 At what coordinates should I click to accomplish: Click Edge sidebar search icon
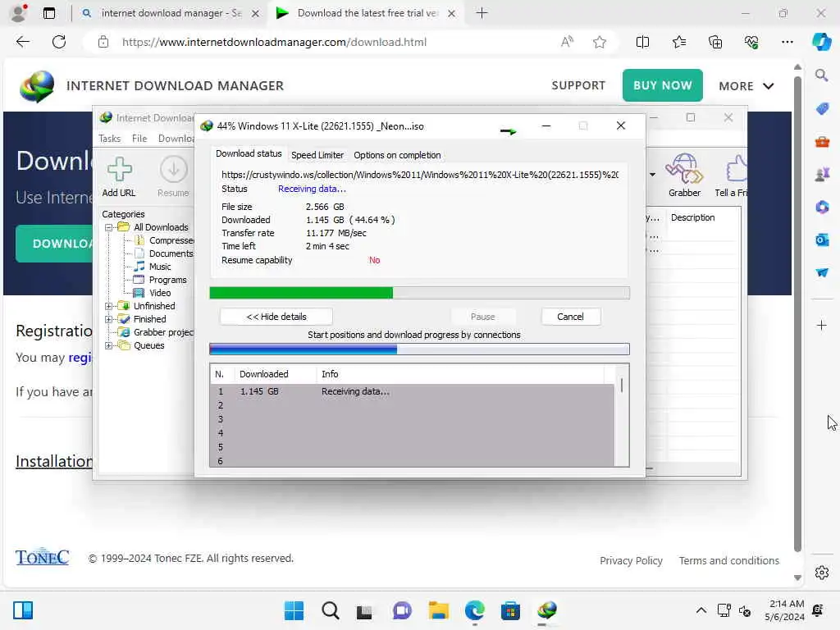click(x=821, y=75)
